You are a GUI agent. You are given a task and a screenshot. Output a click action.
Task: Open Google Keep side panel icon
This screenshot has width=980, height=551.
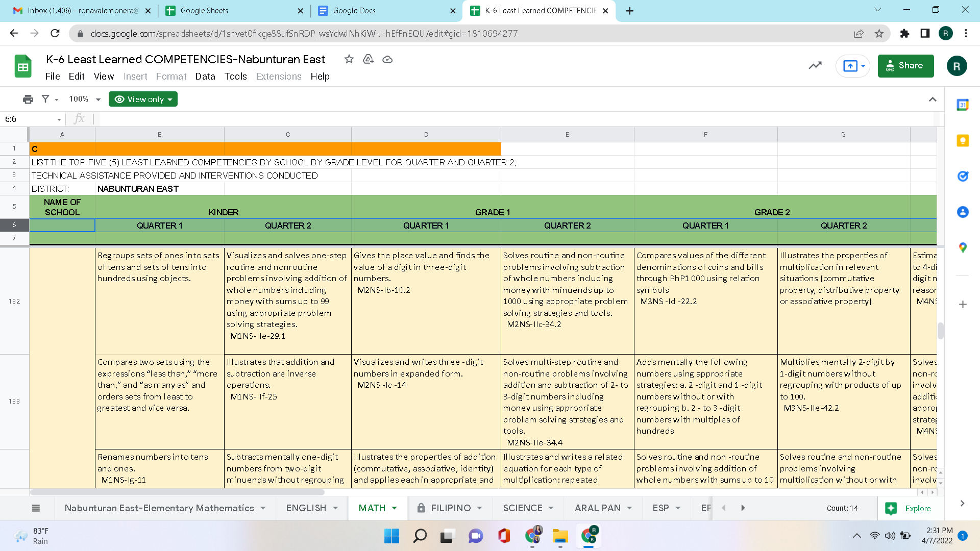[963, 140]
